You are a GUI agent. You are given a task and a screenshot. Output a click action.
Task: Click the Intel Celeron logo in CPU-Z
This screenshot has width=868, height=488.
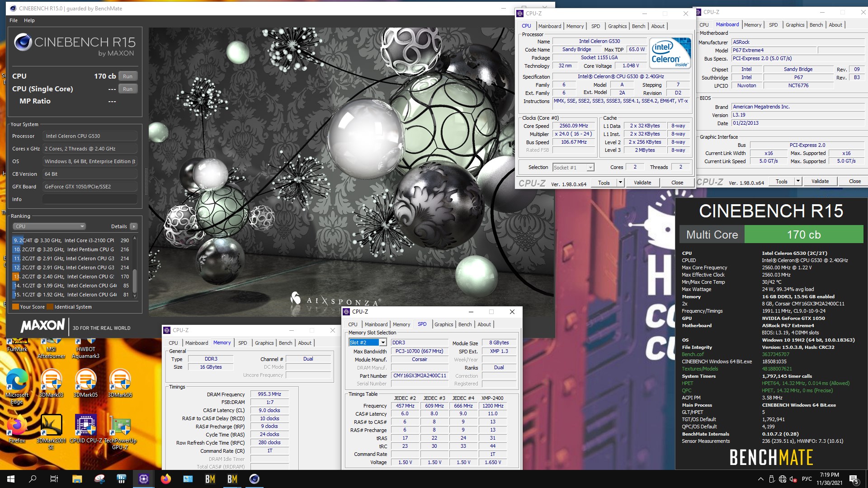pyautogui.click(x=670, y=53)
